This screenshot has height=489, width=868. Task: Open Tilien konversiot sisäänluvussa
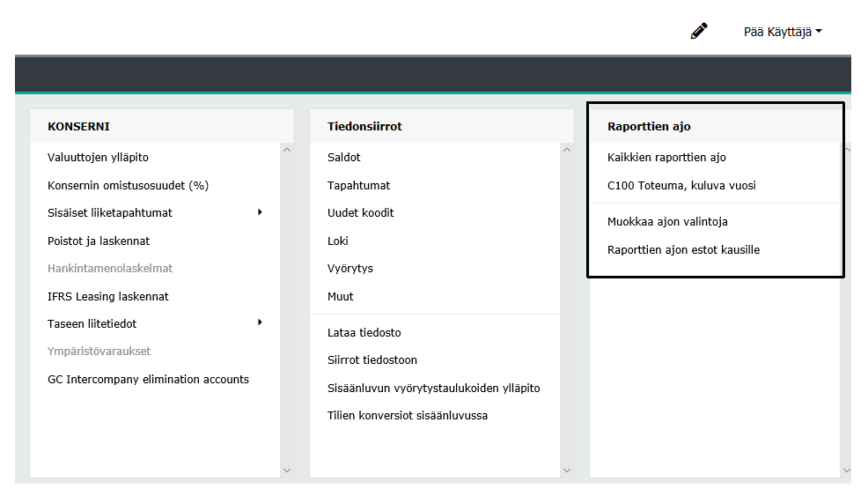click(x=407, y=415)
